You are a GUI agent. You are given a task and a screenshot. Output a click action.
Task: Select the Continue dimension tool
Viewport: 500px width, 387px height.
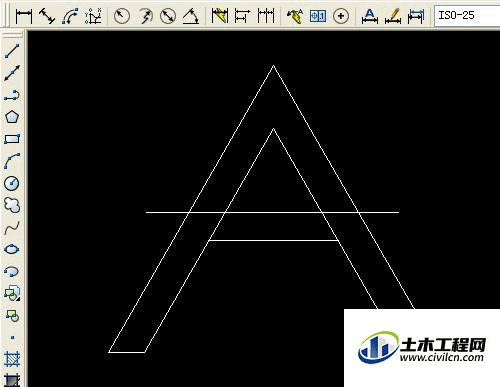(x=266, y=16)
